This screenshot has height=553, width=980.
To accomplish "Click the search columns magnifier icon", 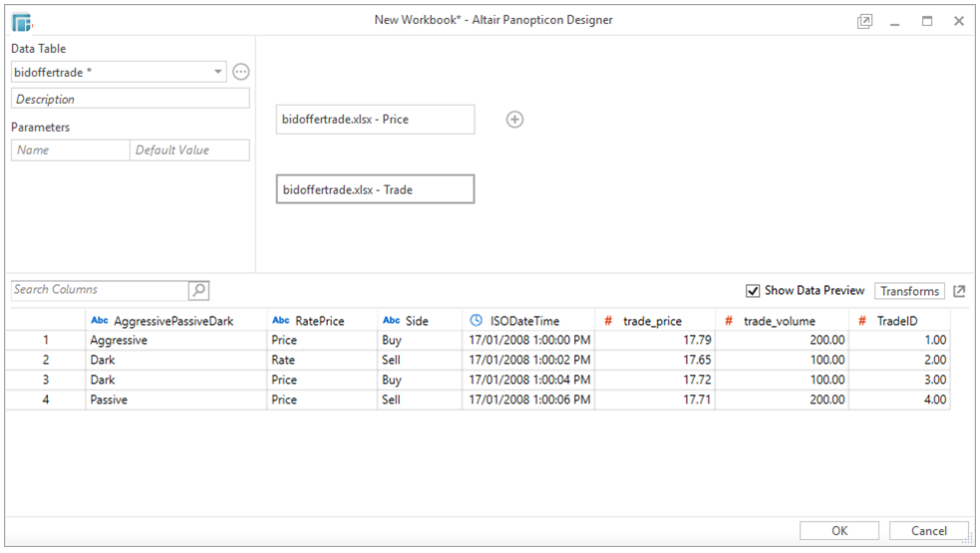I will [x=199, y=290].
